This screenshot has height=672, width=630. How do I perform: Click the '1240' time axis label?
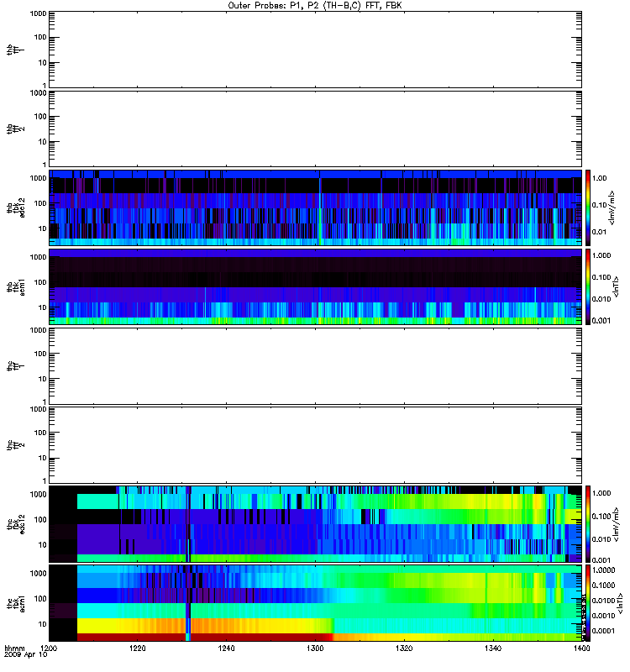point(226,648)
